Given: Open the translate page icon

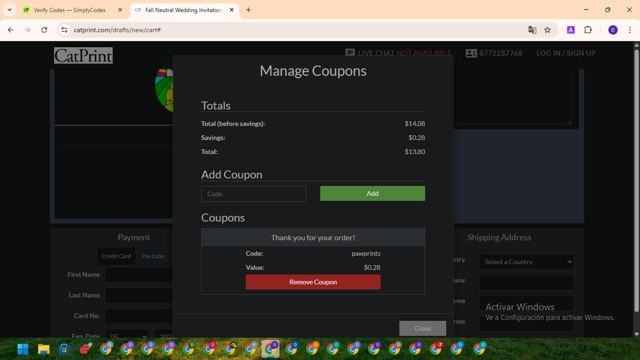Looking at the screenshot, I should tap(532, 30).
